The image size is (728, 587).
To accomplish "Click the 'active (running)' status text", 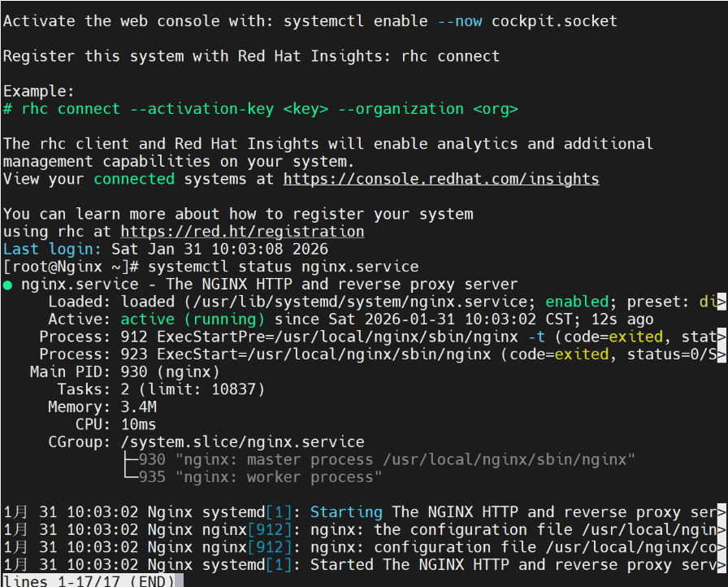I will [193, 320].
